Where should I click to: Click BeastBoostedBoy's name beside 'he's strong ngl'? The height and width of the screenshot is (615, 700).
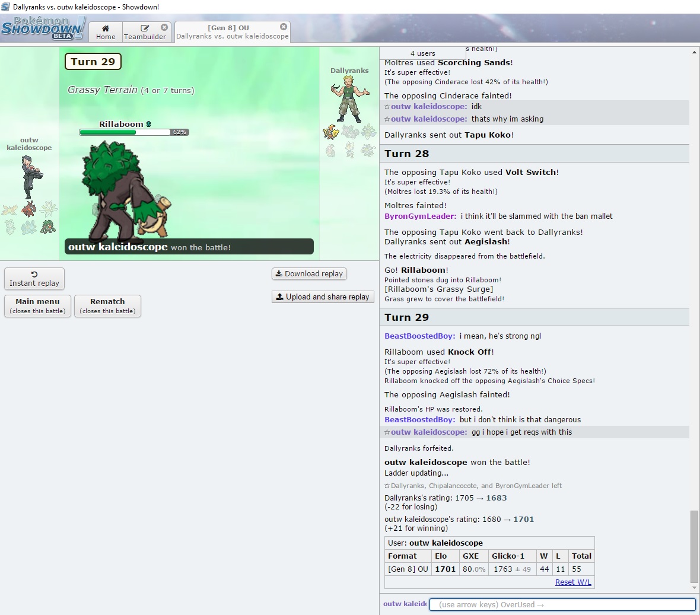click(x=419, y=336)
